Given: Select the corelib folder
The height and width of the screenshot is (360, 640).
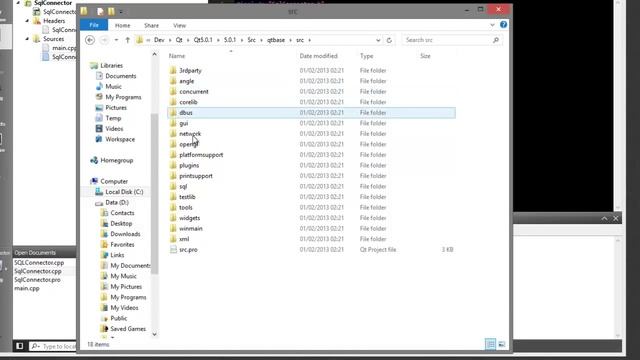Looking at the screenshot, I should (188, 102).
